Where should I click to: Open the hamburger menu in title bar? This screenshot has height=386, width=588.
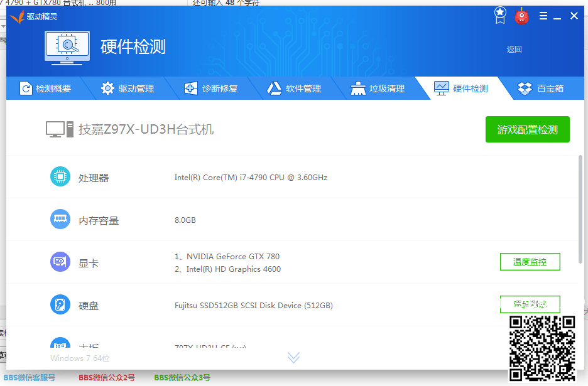pyautogui.click(x=543, y=16)
